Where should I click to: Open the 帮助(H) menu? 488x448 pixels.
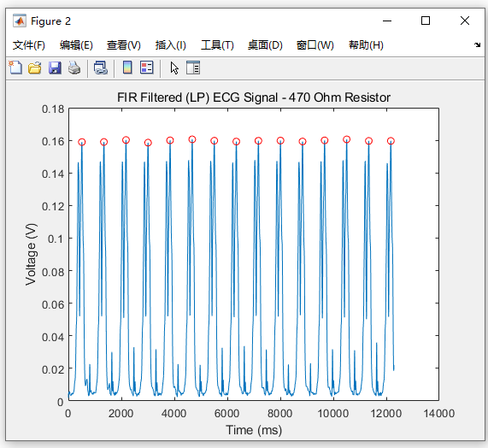(x=366, y=45)
